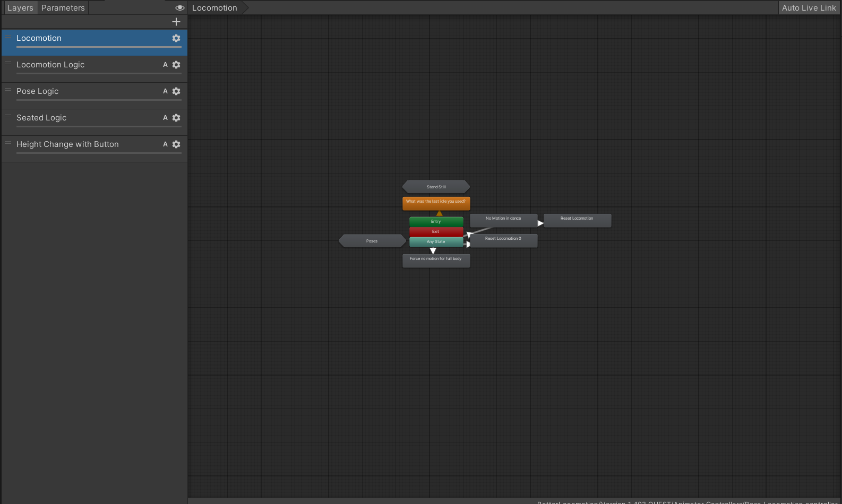
Task: Select the Poses sub-state machine node
Action: pyautogui.click(x=372, y=241)
